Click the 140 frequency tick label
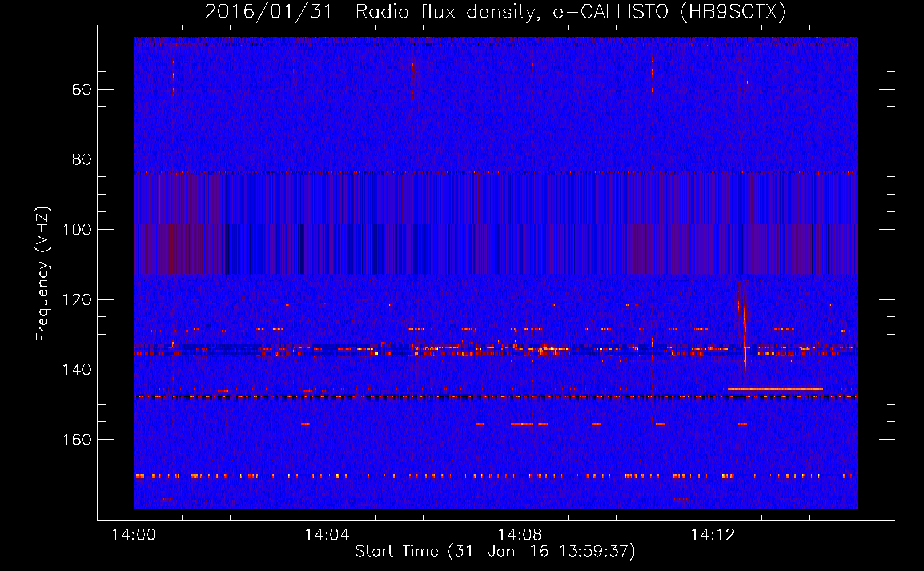The image size is (924, 571). 77,369
